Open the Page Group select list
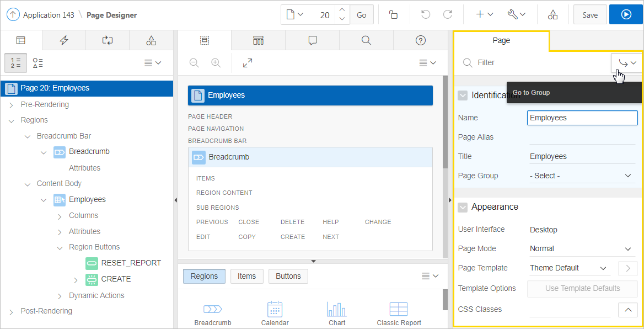This screenshot has width=644, height=329. (582, 176)
